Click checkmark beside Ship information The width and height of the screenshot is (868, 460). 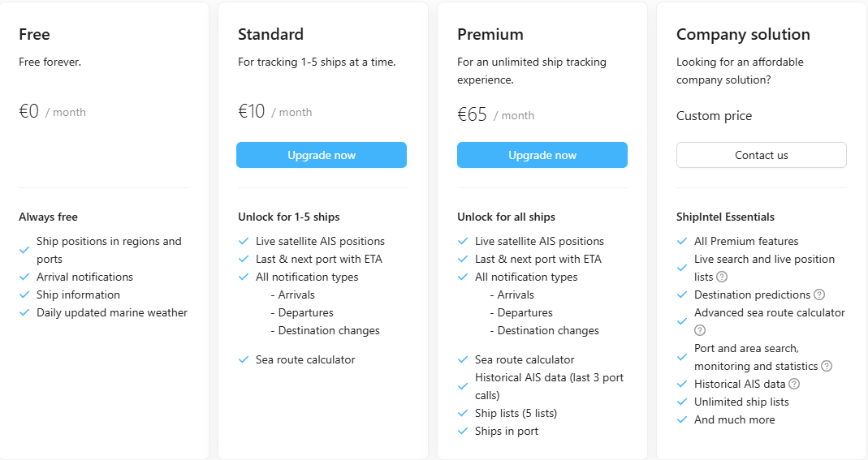coord(24,295)
